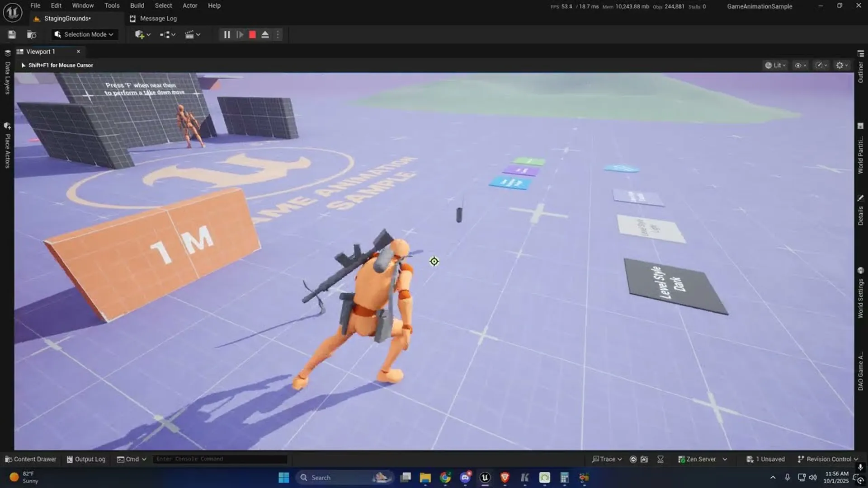Stop the play-in-editor session
Image resolution: width=868 pixels, height=488 pixels.
[x=252, y=34]
